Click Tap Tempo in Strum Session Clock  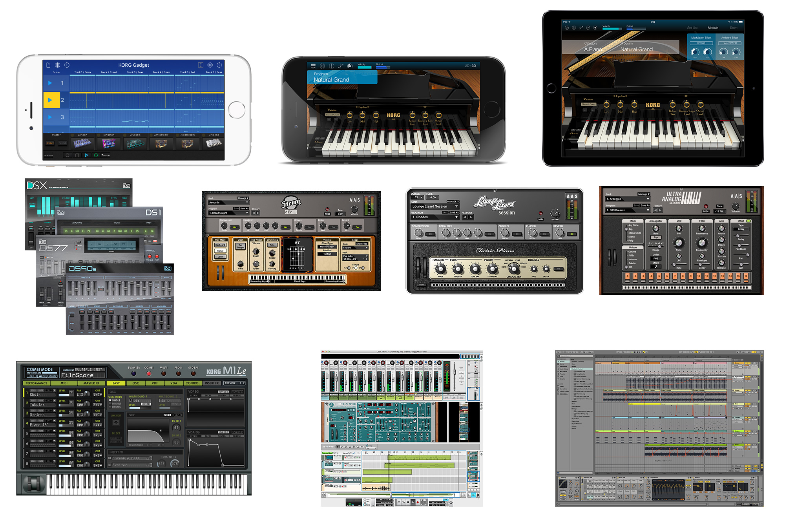[x=241, y=246]
